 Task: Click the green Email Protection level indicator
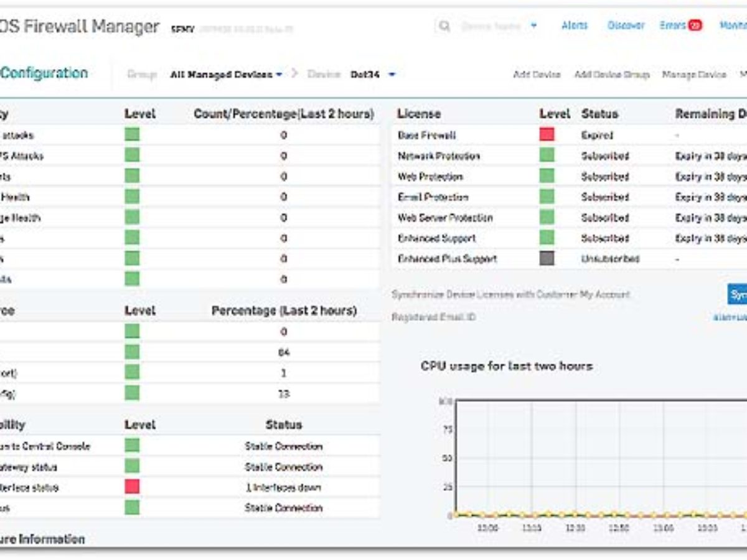tap(547, 197)
